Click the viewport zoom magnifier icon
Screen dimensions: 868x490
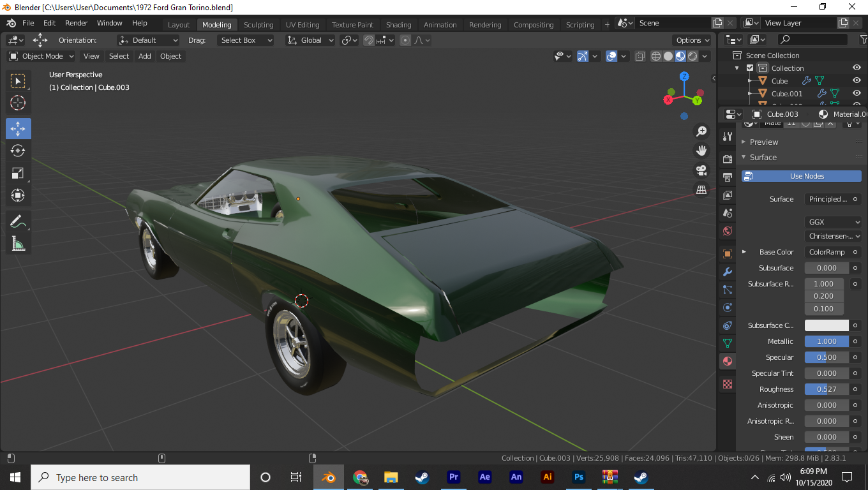pos(701,131)
